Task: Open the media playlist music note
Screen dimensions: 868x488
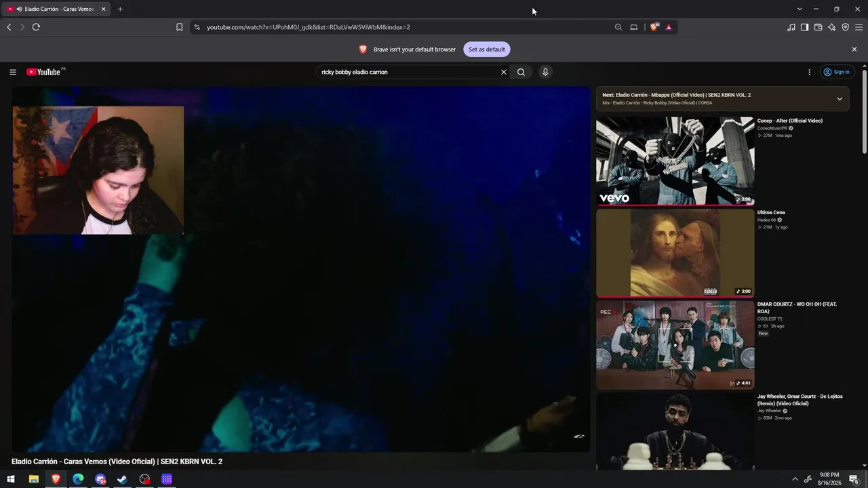Action: [791, 27]
